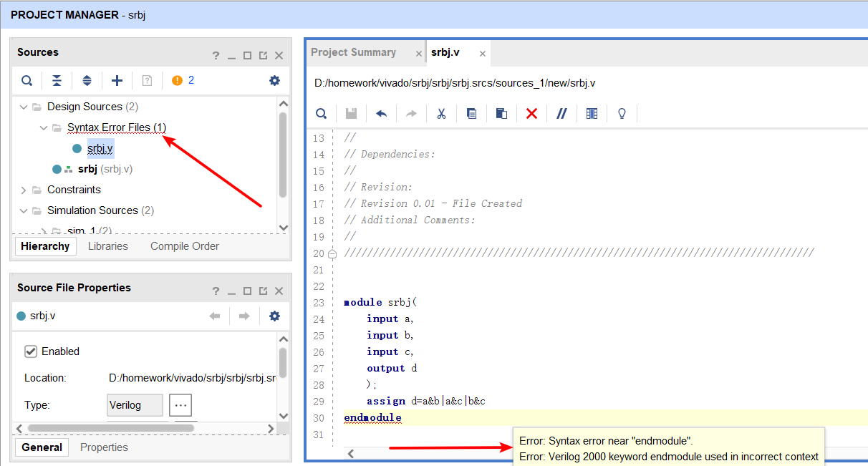Open the Libraries tab in Sources
Screen dimensions: 868x466
108,246
